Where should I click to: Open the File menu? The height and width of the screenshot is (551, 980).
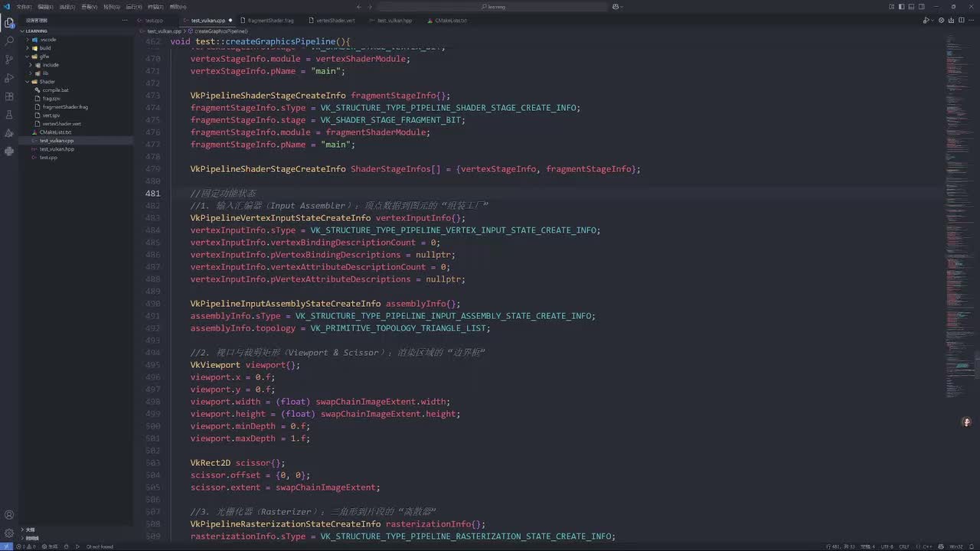coord(24,7)
